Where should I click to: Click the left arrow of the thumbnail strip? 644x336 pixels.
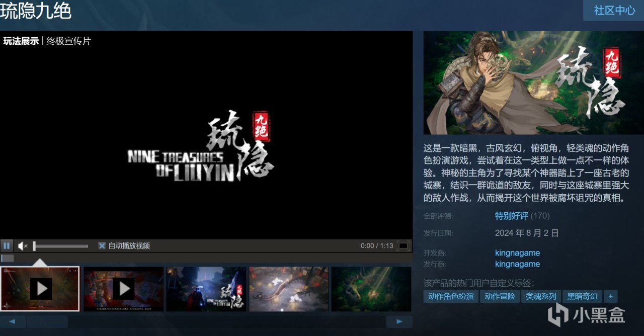tap(13, 321)
